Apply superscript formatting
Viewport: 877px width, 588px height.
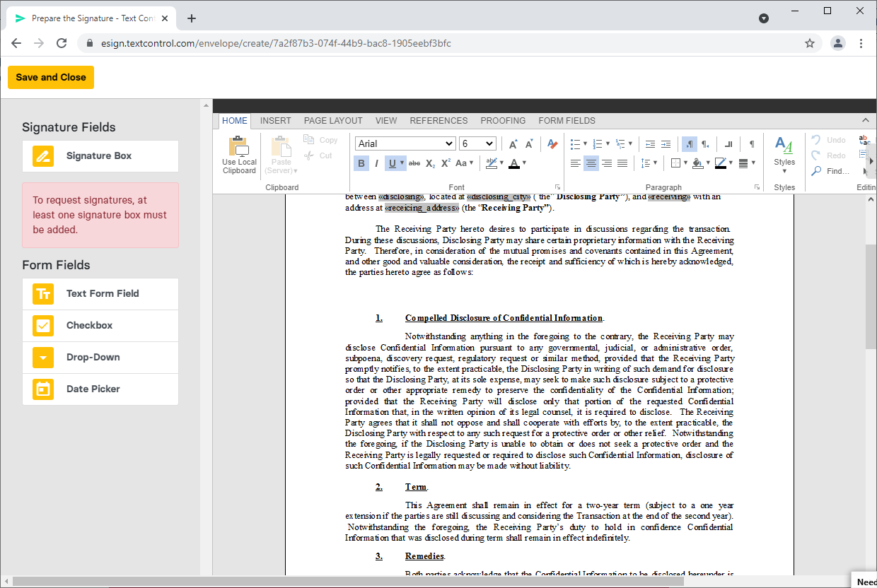point(446,163)
